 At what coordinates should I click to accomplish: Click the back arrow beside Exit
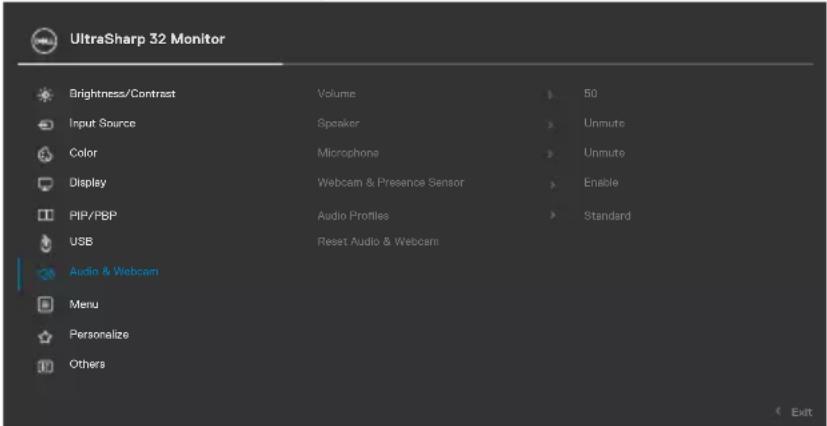[778, 411]
